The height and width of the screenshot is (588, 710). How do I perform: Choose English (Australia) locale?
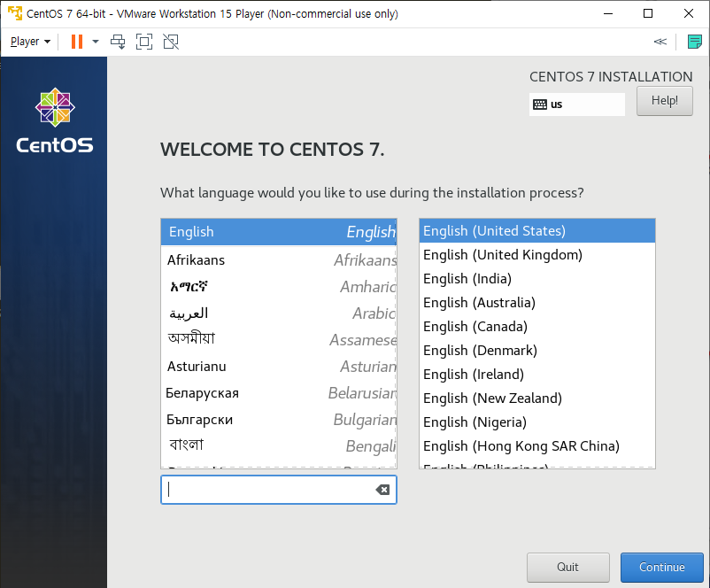coord(537,303)
